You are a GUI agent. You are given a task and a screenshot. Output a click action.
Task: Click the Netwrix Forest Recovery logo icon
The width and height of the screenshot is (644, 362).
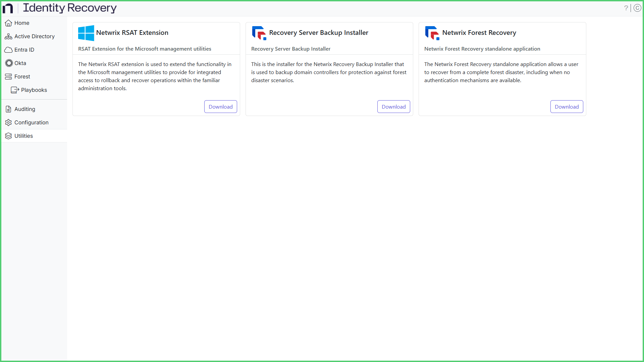pyautogui.click(x=432, y=33)
